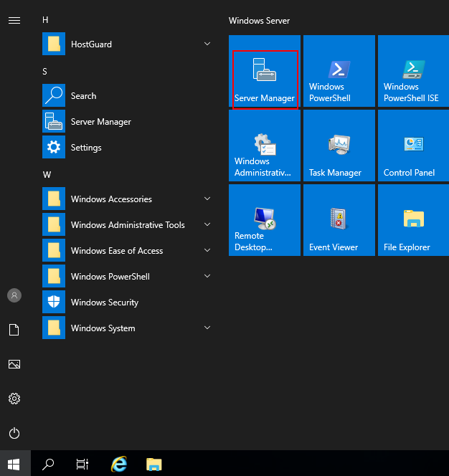This screenshot has height=476, width=449.
Task: Open Pictures from the left rail
Action: (x=14, y=364)
